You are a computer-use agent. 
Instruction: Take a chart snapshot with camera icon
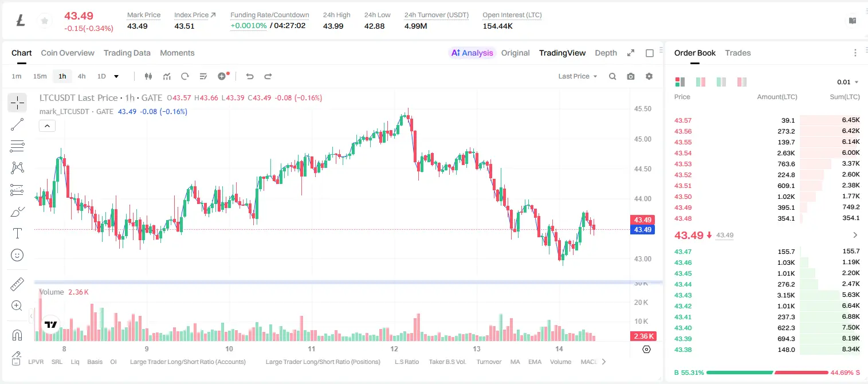tap(631, 76)
